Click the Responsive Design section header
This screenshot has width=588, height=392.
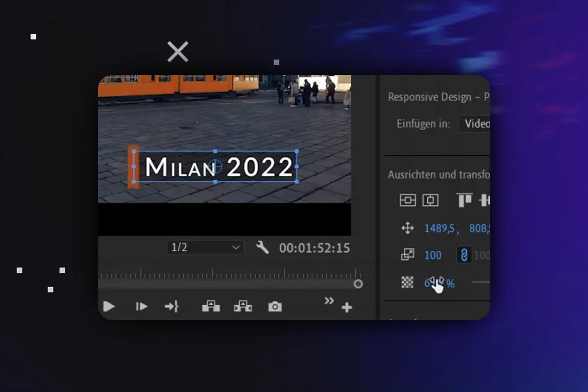click(439, 97)
